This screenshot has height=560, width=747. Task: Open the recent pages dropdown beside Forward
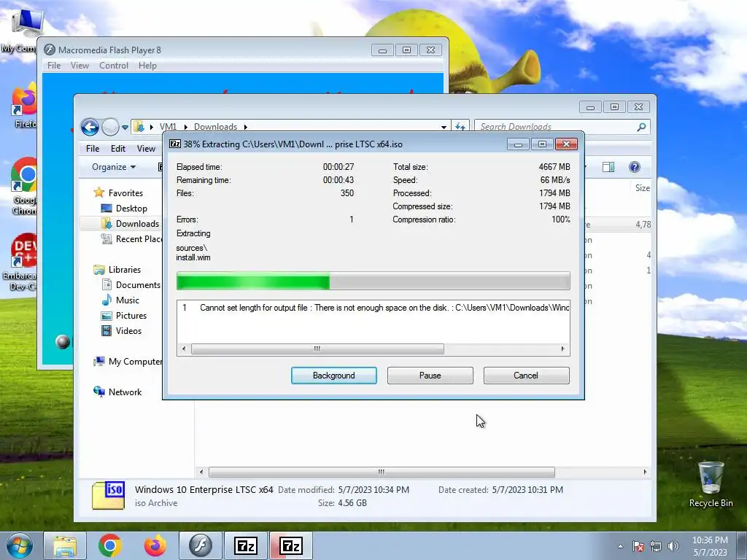[x=125, y=128]
